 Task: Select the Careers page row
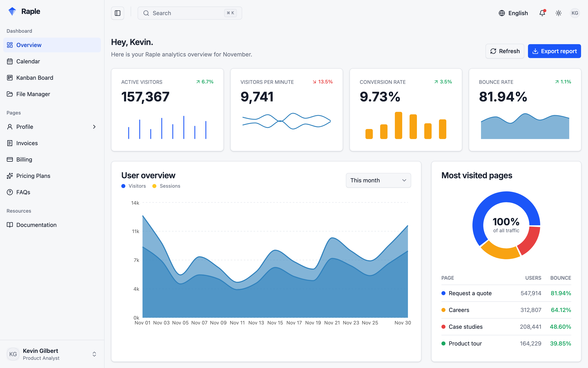(x=506, y=310)
